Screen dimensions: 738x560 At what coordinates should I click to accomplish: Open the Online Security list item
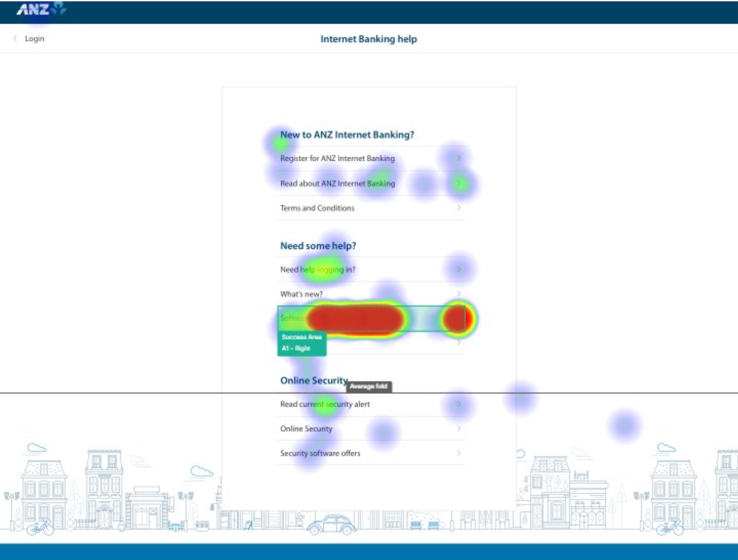pyautogui.click(x=306, y=429)
